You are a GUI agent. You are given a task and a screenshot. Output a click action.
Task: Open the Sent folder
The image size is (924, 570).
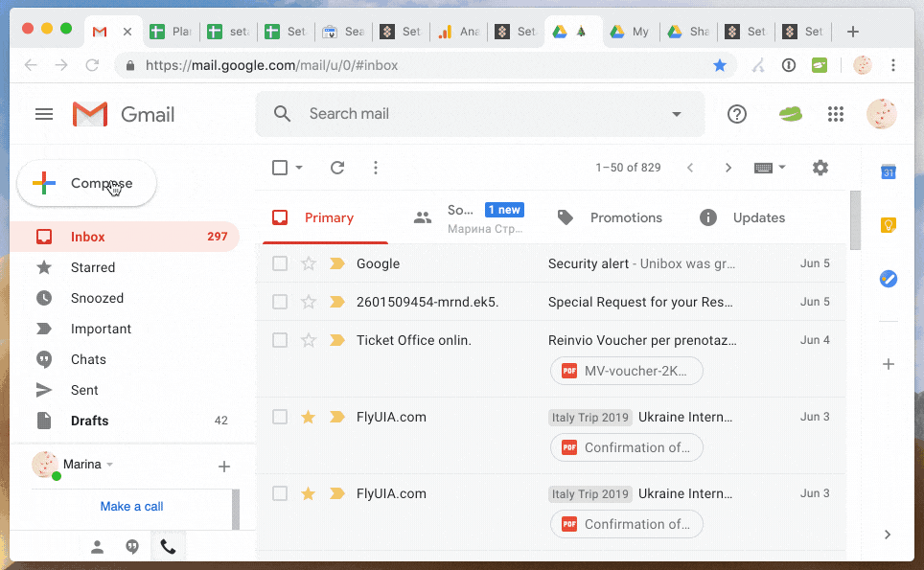[x=125, y=390]
